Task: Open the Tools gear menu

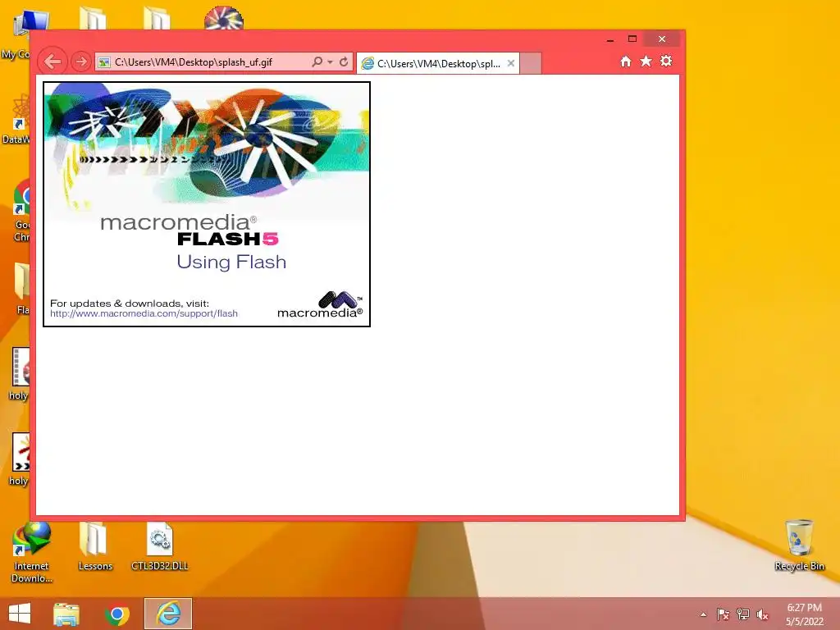Action: coord(666,61)
